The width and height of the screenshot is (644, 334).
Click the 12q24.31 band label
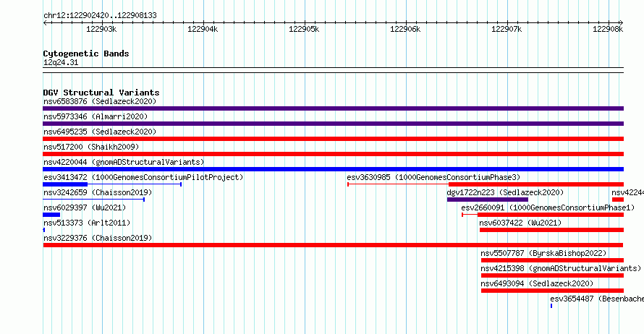click(x=61, y=62)
